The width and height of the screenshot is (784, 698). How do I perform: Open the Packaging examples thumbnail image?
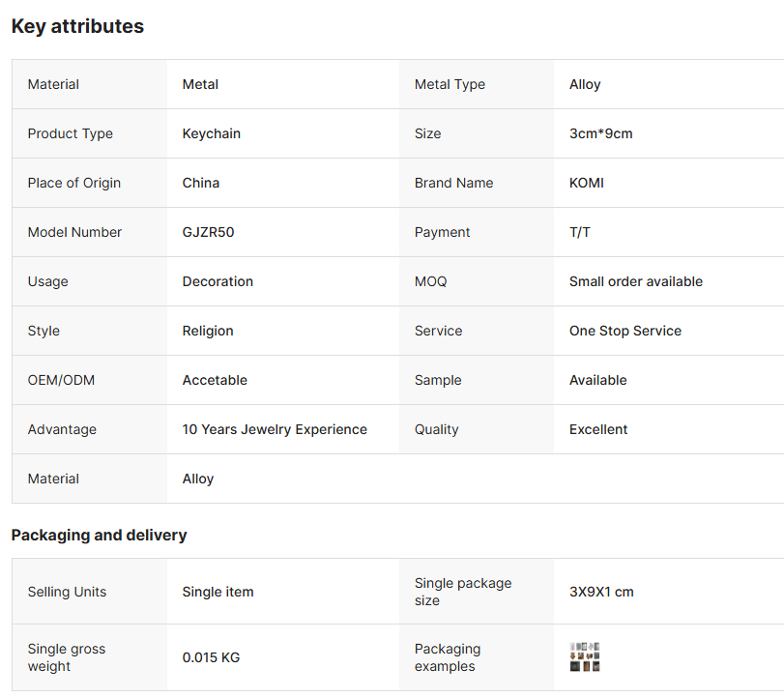(x=585, y=657)
